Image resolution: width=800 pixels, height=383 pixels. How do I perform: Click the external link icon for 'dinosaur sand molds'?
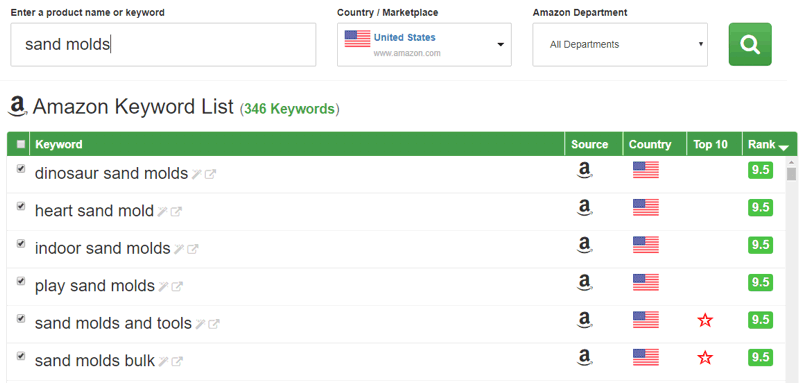point(210,174)
